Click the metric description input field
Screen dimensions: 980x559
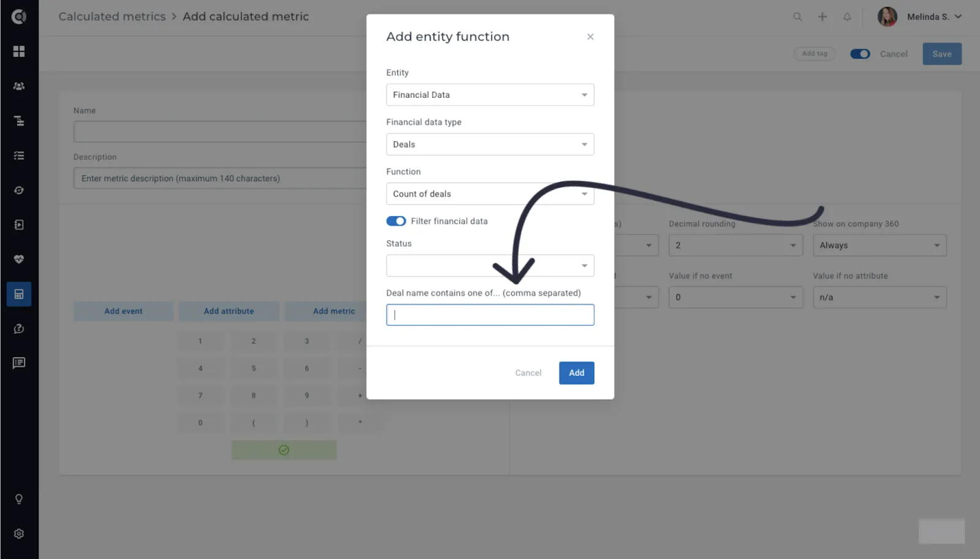click(220, 178)
